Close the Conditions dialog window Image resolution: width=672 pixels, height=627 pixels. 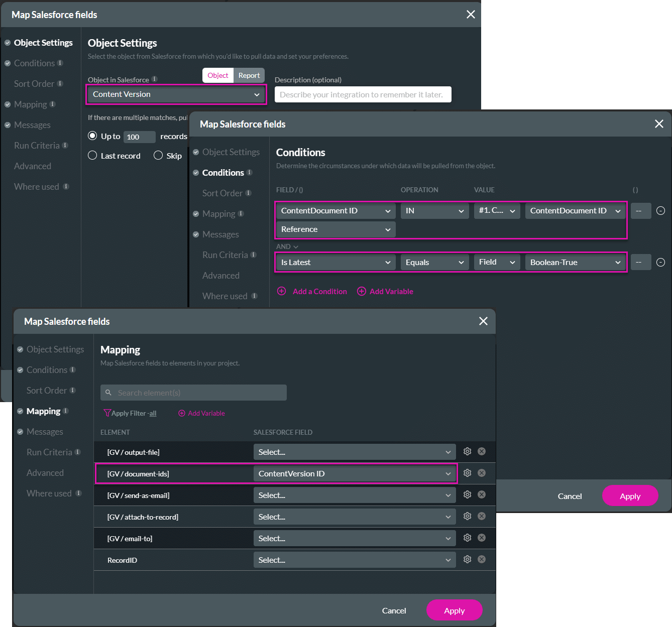[659, 123]
